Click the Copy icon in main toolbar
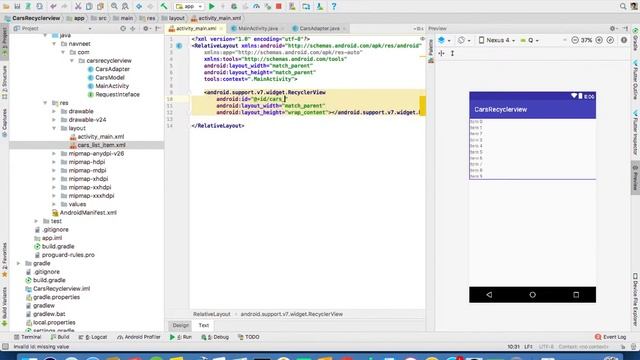Image resolution: width=640 pixels, height=360 pixels. [89, 7]
